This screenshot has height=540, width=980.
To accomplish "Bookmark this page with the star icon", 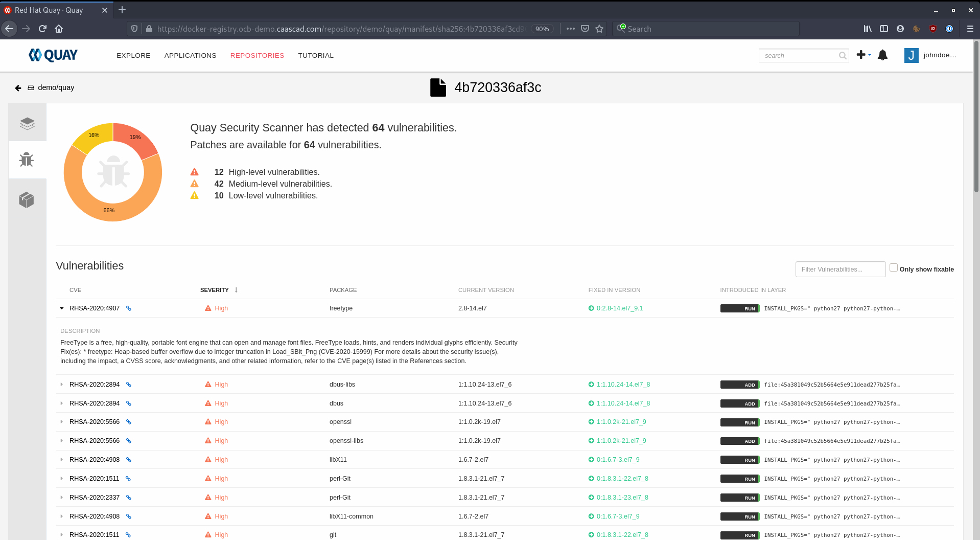I will (599, 29).
